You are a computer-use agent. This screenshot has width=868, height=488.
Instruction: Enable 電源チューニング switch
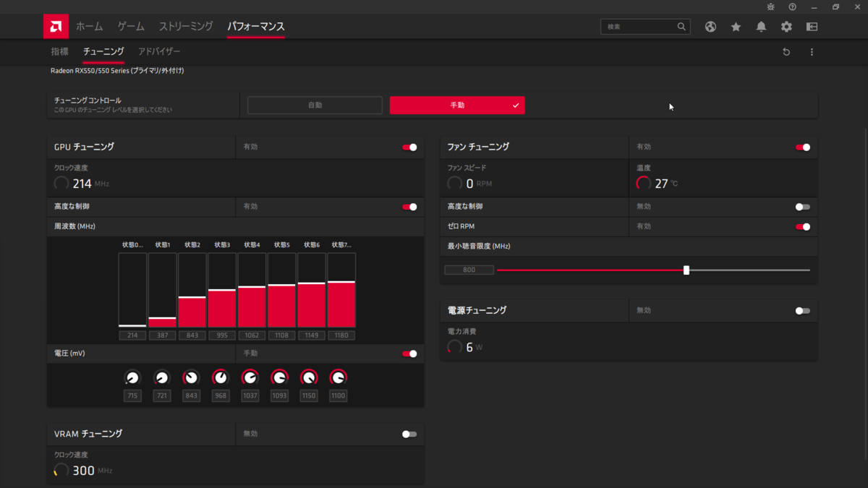803,310
